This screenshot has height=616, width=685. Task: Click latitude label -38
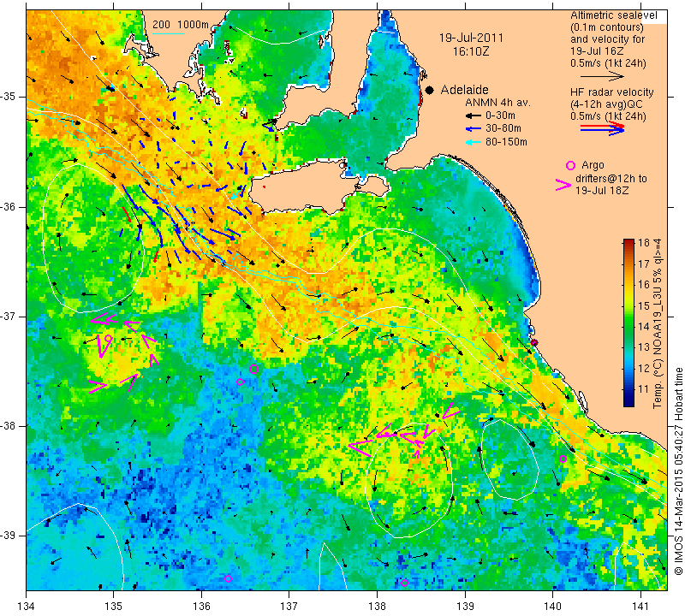point(9,426)
